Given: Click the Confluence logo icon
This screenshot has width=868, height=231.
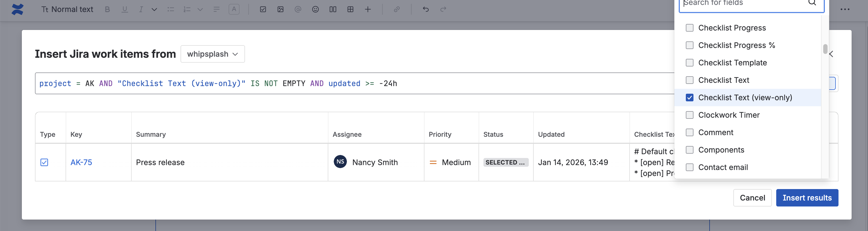Looking at the screenshot, I should tap(17, 10).
